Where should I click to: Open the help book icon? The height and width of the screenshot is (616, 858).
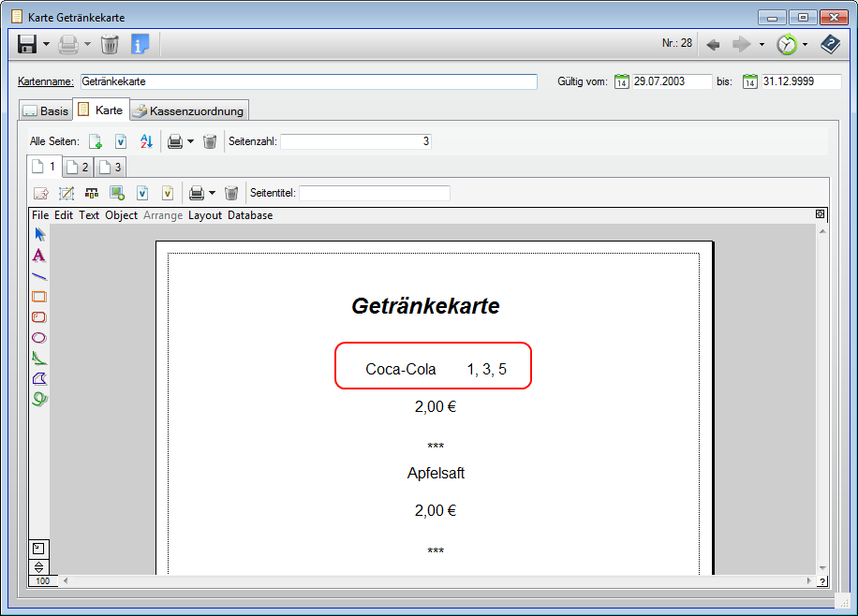coord(830,44)
